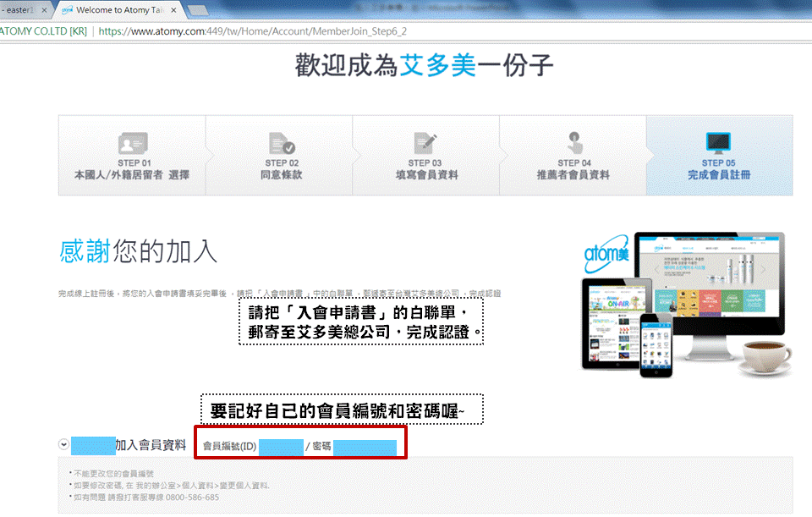Click the 歡迎成為艾多美一份子 heading
This screenshot has height=517, width=812.
click(424, 66)
